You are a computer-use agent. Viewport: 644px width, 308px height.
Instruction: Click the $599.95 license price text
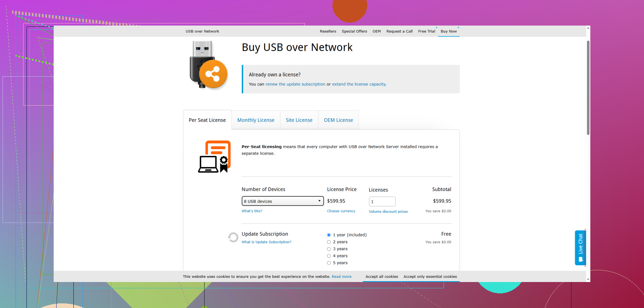336,201
